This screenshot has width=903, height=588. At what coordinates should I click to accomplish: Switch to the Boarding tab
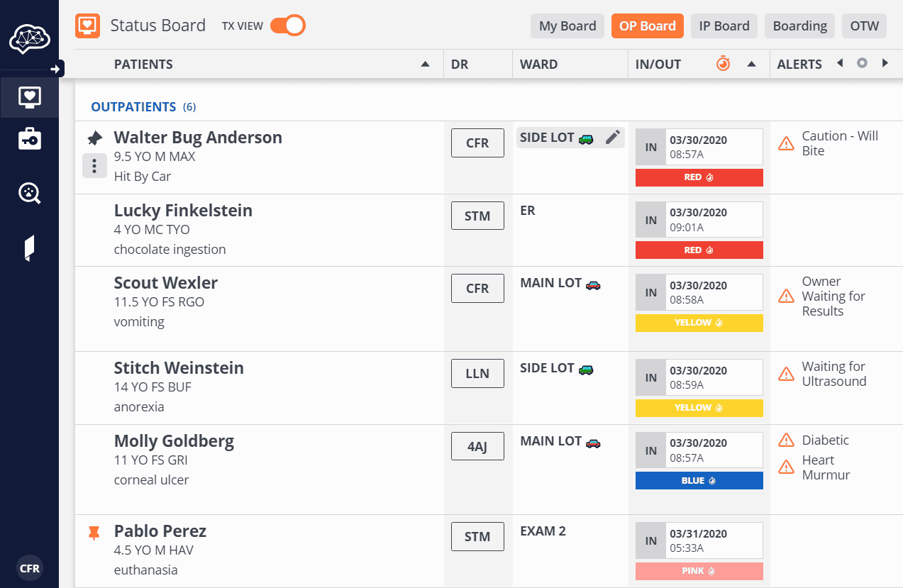[799, 26]
